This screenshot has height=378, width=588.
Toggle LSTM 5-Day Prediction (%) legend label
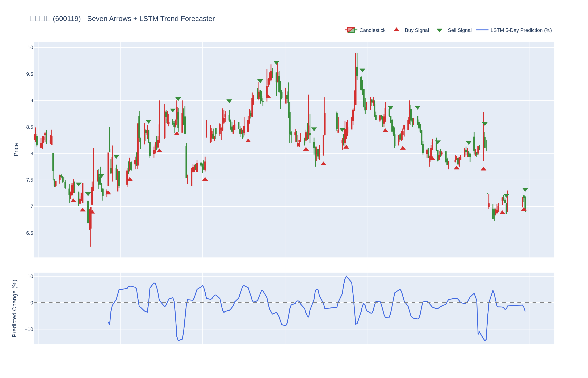(521, 30)
